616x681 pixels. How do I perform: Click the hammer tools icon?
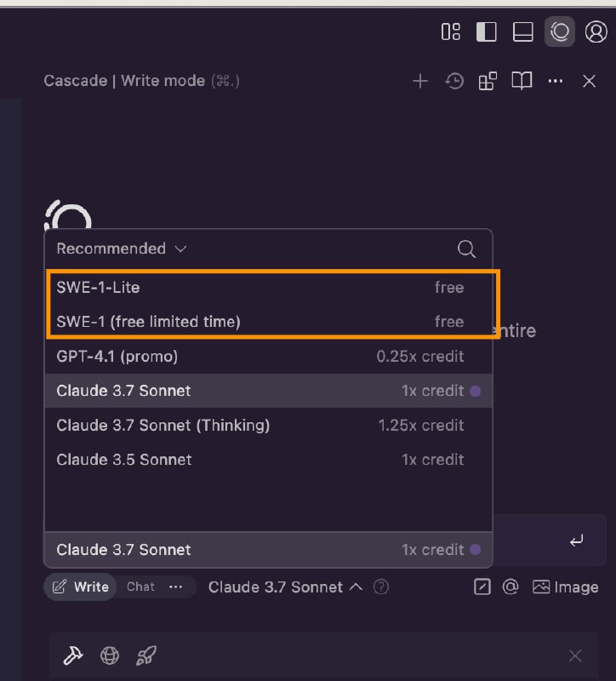[x=73, y=655]
